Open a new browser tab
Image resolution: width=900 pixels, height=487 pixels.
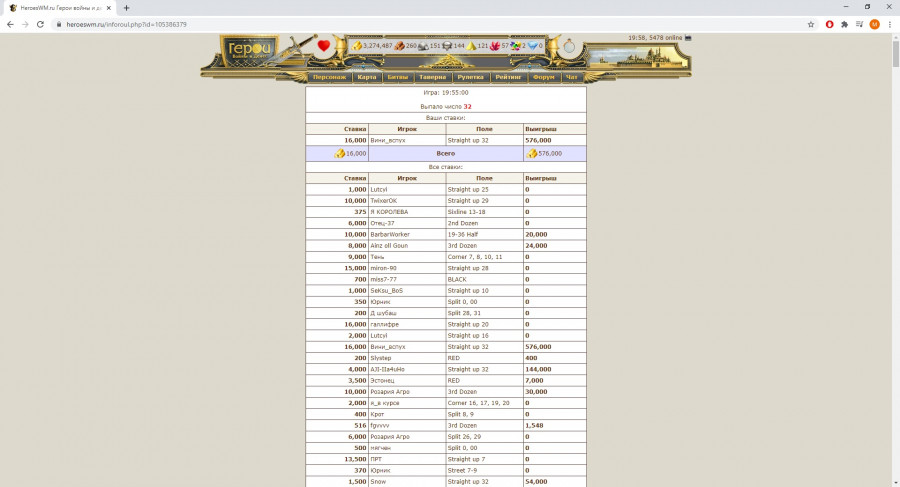(x=126, y=7)
